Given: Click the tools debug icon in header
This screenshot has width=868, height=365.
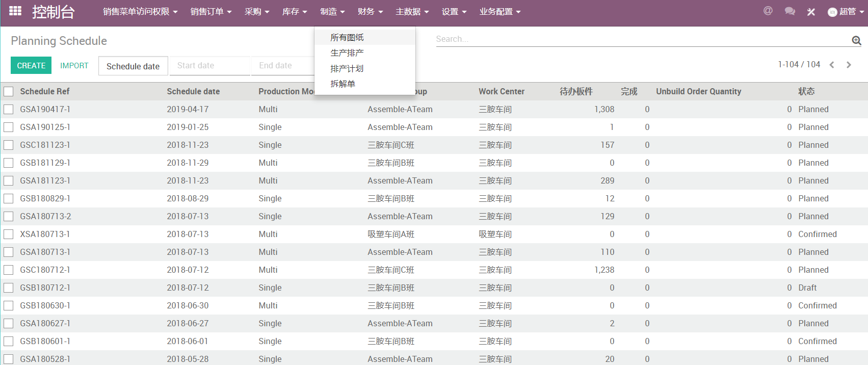Looking at the screenshot, I should point(811,12).
